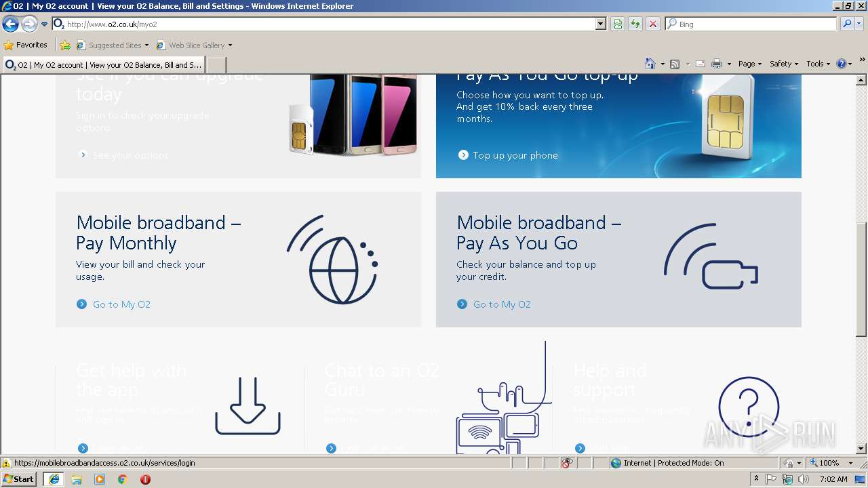Click 'Help and support' heading
868x488 pixels.
click(x=610, y=380)
